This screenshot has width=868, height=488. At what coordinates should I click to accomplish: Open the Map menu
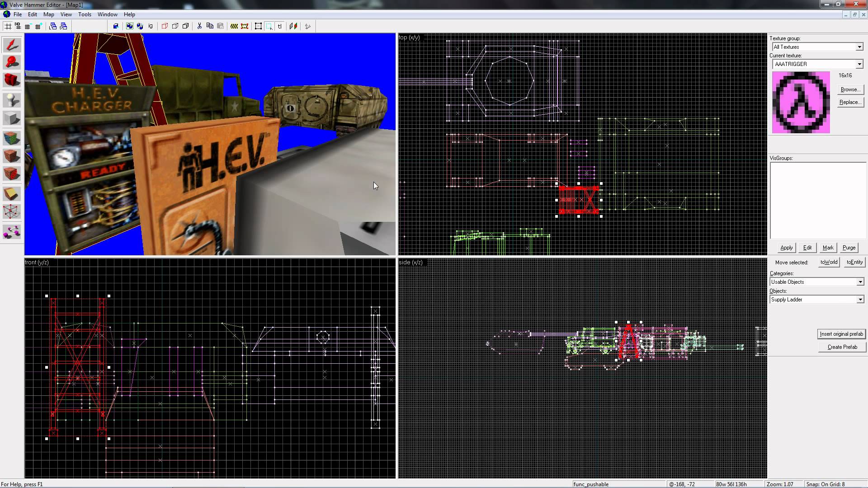(x=48, y=14)
